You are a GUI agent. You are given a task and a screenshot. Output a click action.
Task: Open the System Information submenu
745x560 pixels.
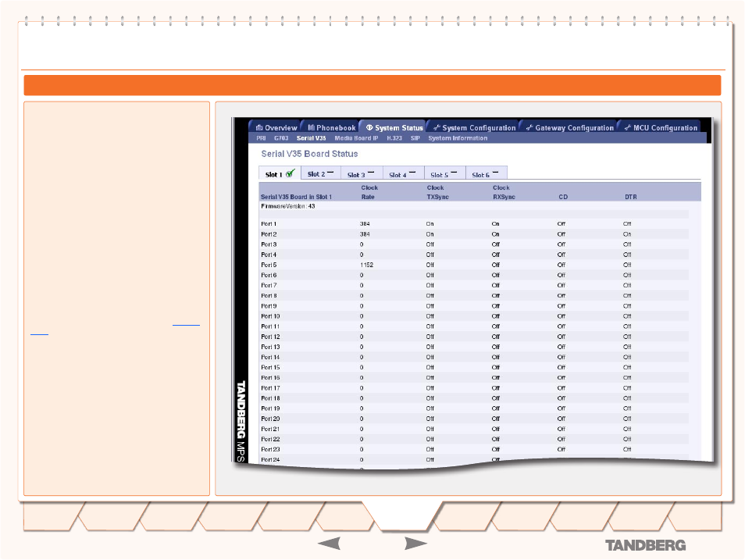(x=458, y=138)
